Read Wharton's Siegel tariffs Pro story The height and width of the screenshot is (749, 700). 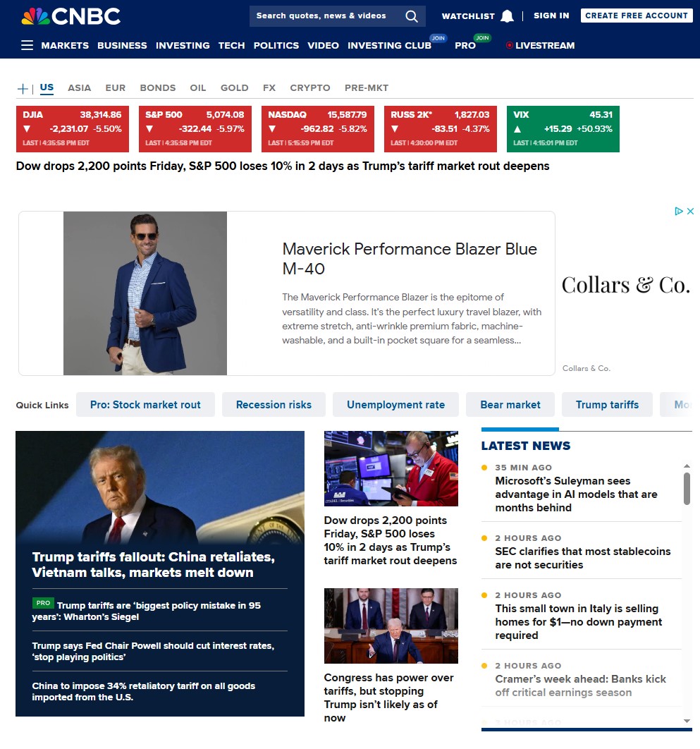(x=147, y=611)
